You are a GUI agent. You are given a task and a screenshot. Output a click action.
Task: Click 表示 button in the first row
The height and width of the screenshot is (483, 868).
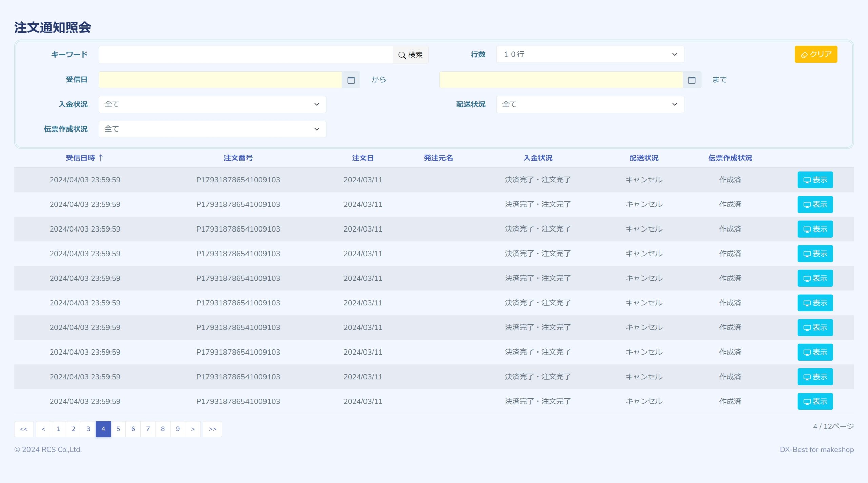[x=815, y=180]
